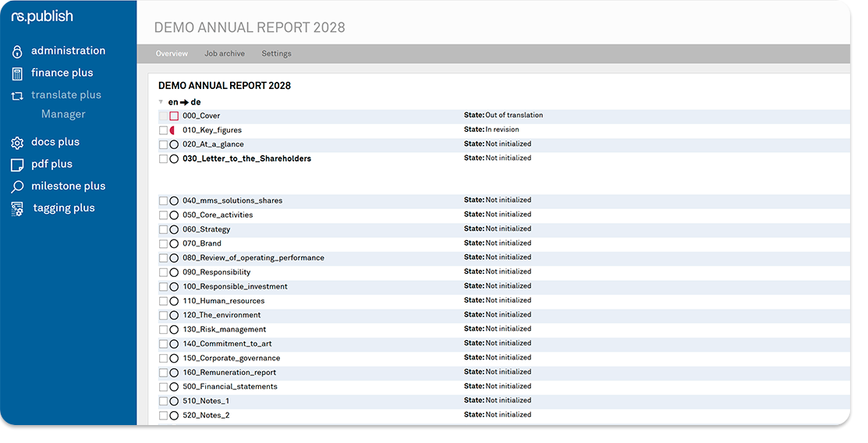The height and width of the screenshot is (443, 868).
Task: Switch to the Settings tab
Action: coord(276,54)
